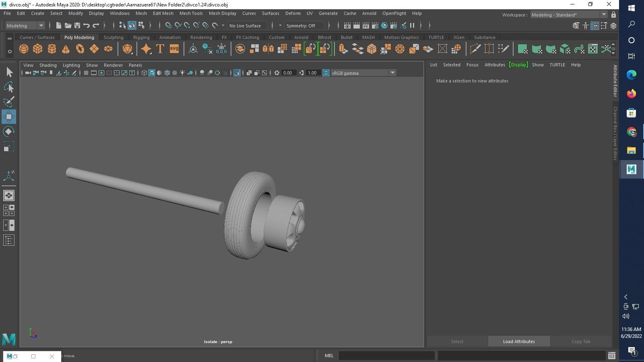Viewport: 644px width, 362px height.
Task: Click the Bevel shelf icon
Action: (372, 49)
